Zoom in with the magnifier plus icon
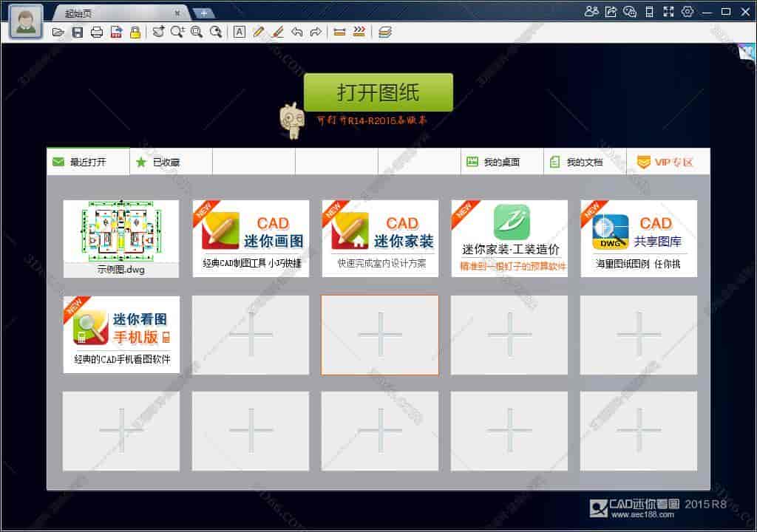The height and width of the screenshot is (532, 757). 177,32
